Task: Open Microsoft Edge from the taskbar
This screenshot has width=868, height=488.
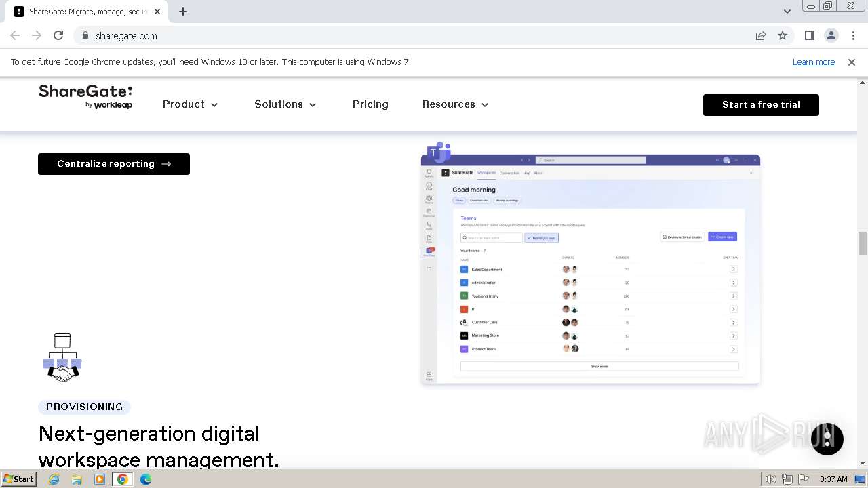Action: tap(146, 479)
